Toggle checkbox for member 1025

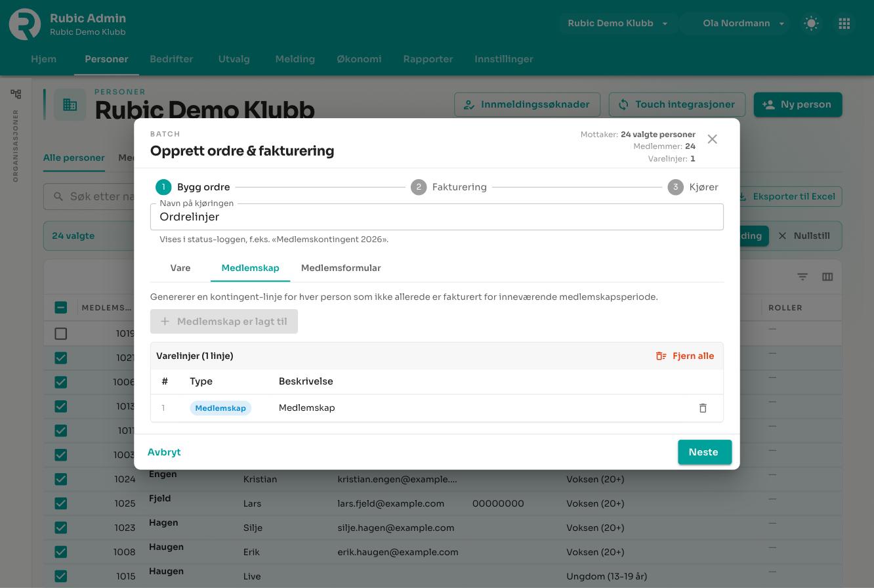(x=61, y=503)
